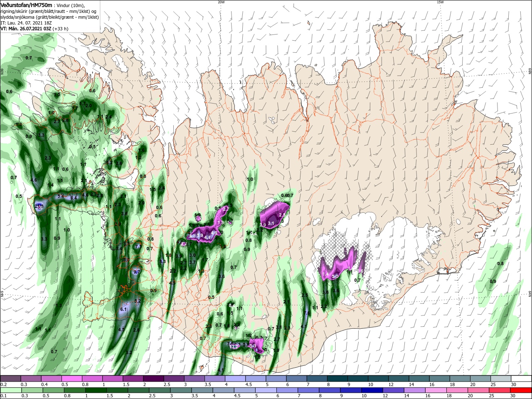The width and height of the screenshot is (532, 399).
Task: Click the 7.1 precipitation value on the map
Action: (x=138, y=246)
